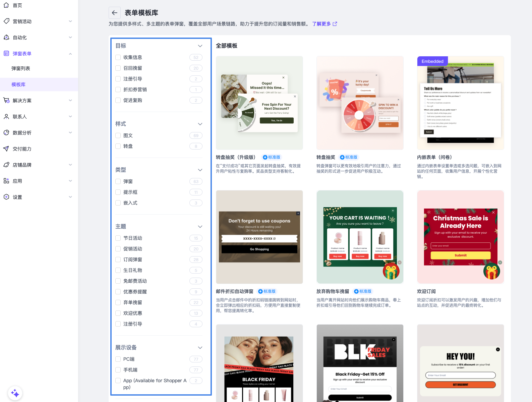Enable the 转盘 style checkbox
The width and height of the screenshot is (532, 402).
[118, 146]
